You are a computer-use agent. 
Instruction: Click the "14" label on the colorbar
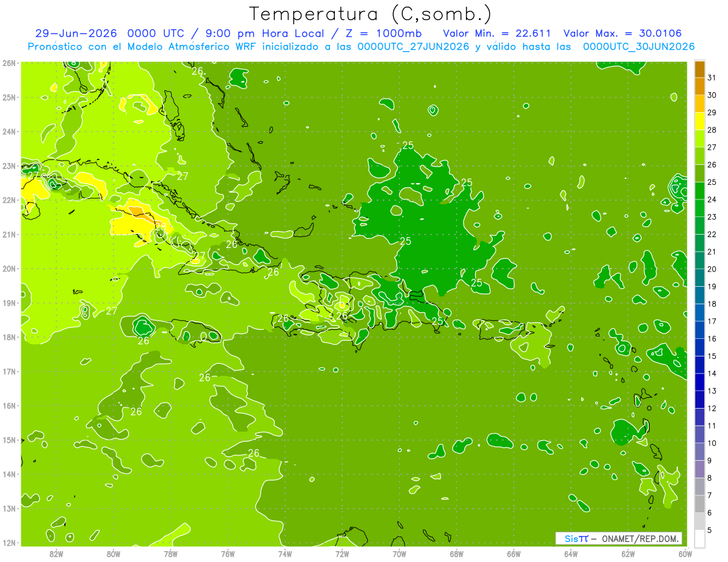pos(712,373)
